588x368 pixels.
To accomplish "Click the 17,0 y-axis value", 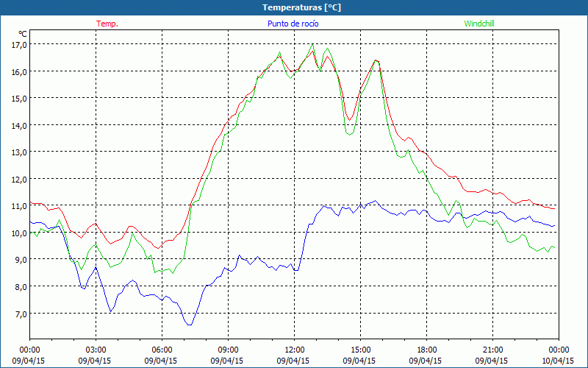I will pyautogui.click(x=19, y=45).
